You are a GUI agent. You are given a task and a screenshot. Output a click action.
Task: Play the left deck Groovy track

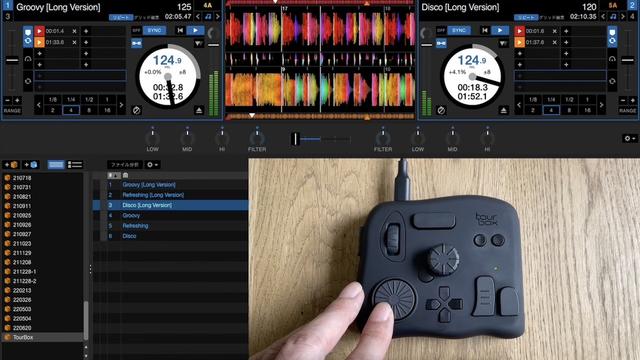(196, 31)
